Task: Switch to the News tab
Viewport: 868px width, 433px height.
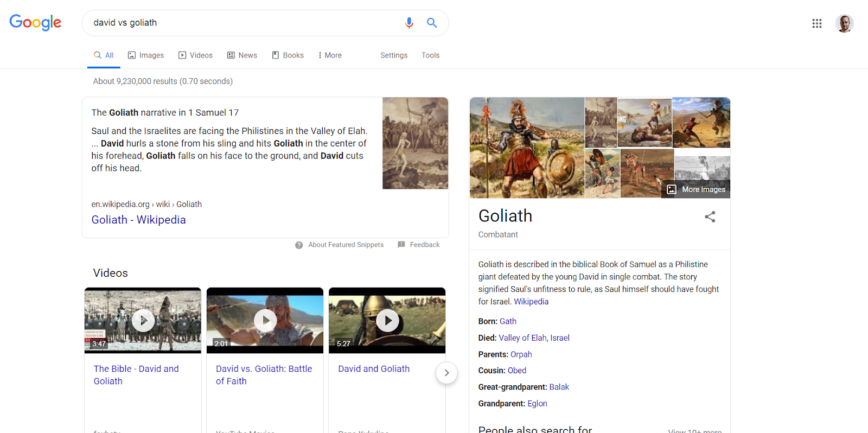Action: coord(242,55)
